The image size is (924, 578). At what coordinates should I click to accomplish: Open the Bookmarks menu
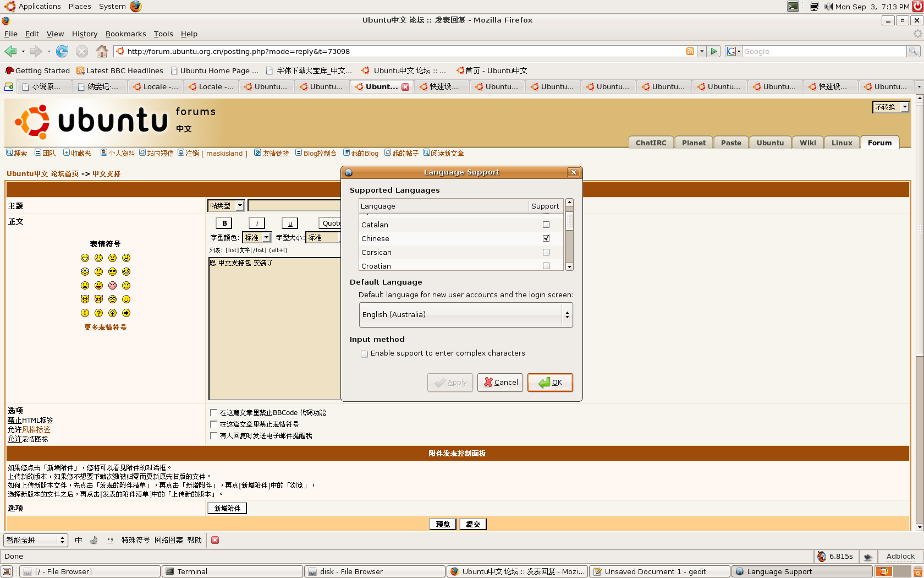click(x=125, y=34)
